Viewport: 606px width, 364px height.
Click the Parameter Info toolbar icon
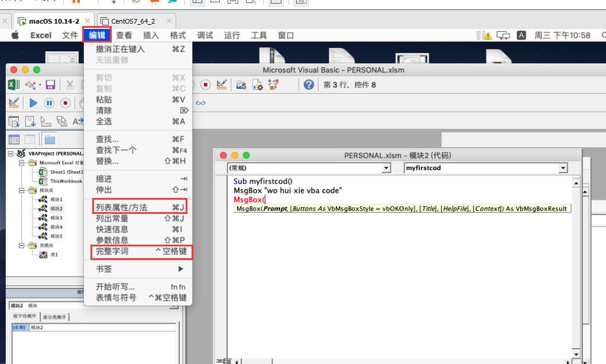click(62, 121)
